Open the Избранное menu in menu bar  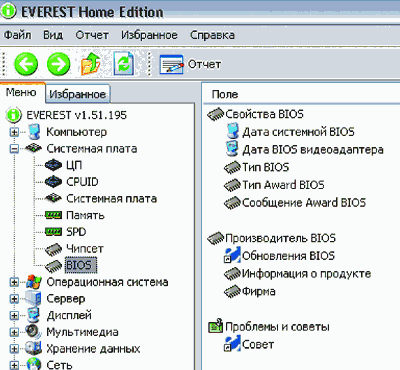(x=149, y=35)
